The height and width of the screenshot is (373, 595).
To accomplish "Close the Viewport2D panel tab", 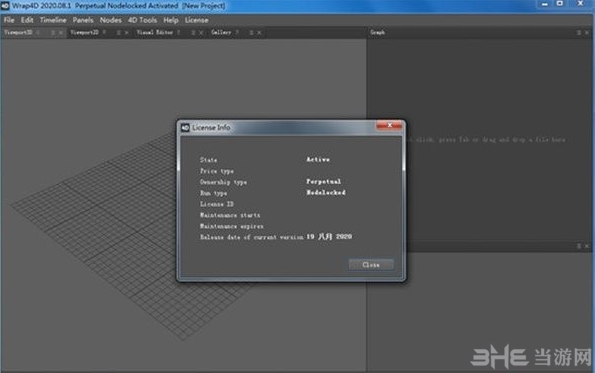I will pyautogui.click(x=126, y=33).
